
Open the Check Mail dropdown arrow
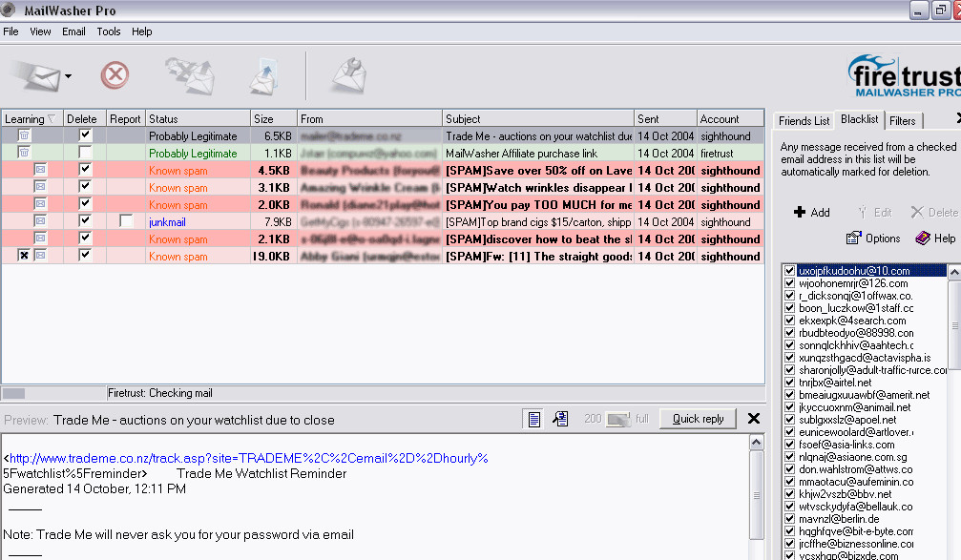point(68,76)
